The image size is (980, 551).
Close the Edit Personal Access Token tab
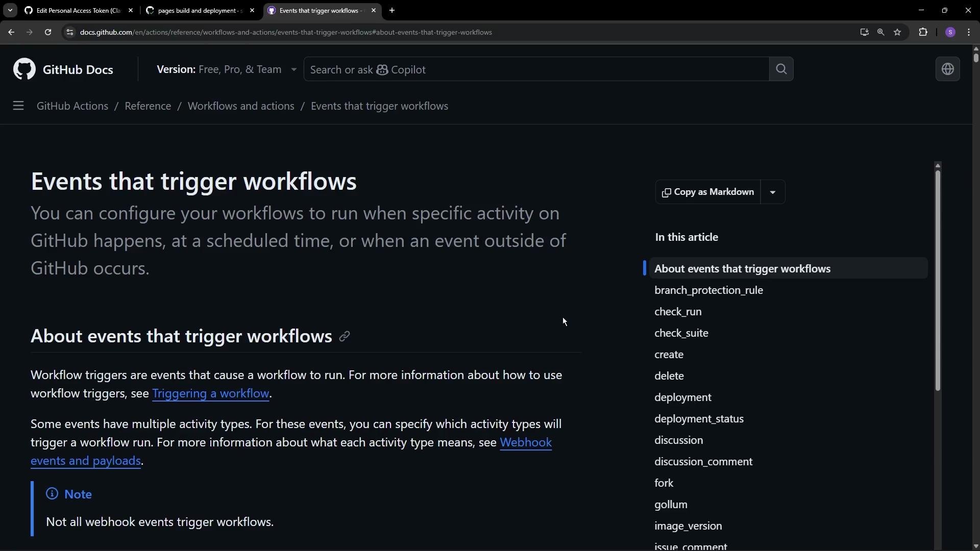[x=131, y=10]
